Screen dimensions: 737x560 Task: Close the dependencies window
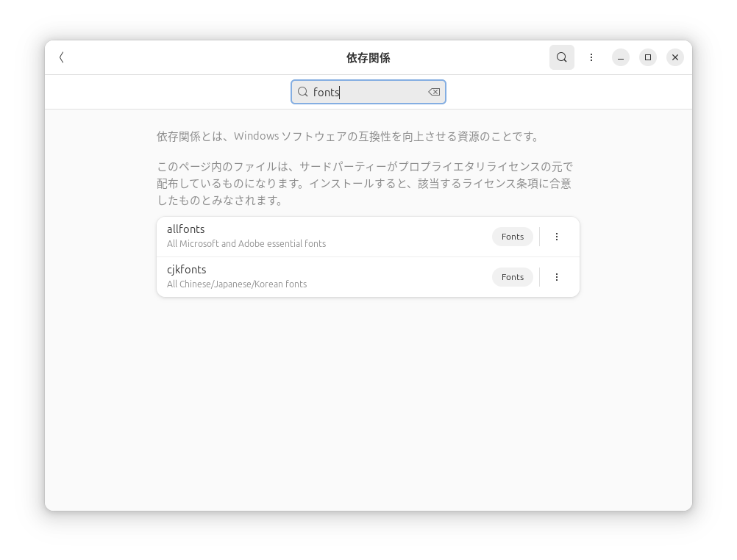tap(675, 57)
